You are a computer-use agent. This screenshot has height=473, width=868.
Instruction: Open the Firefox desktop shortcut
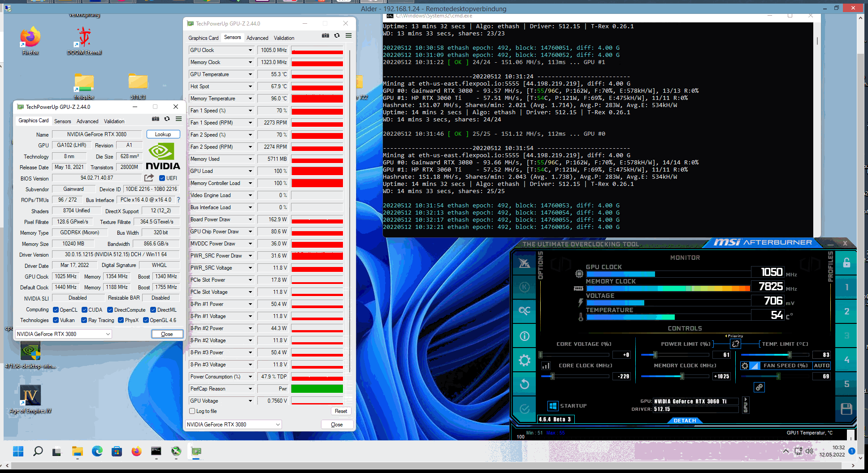tap(30, 41)
